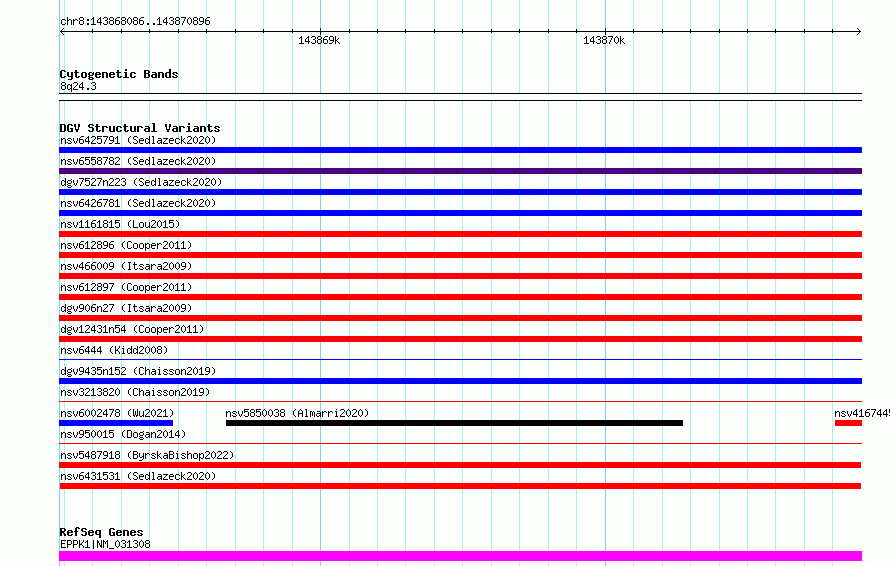Open the nsv1161815 (Lou2015) variant label
This screenshot has height=566, width=890.
click(120, 224)
